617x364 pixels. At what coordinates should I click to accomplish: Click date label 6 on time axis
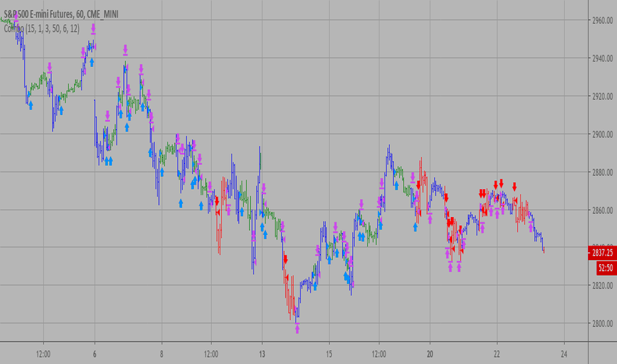point(95,354)
